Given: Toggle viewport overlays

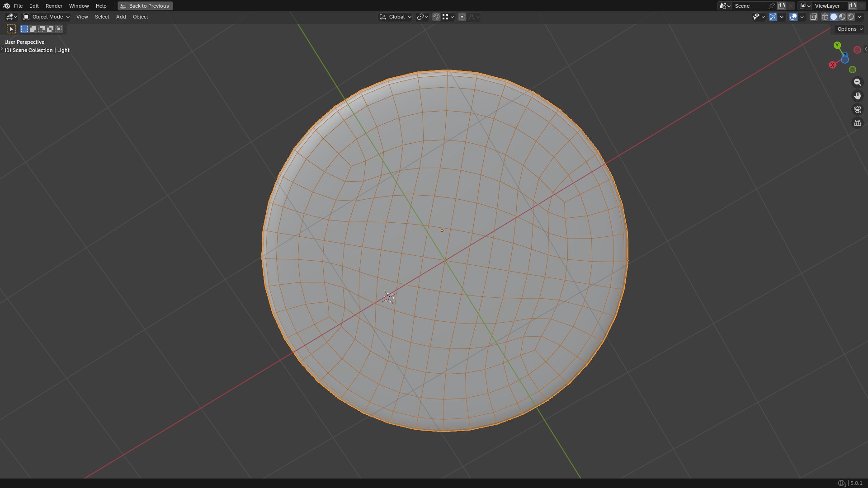Looking at the screenshot, I should click(793, 17).
